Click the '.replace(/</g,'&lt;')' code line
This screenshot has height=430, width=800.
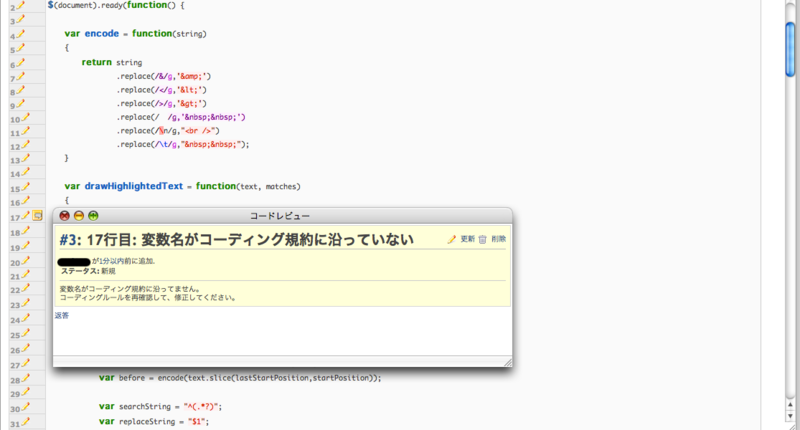(161, 90)
